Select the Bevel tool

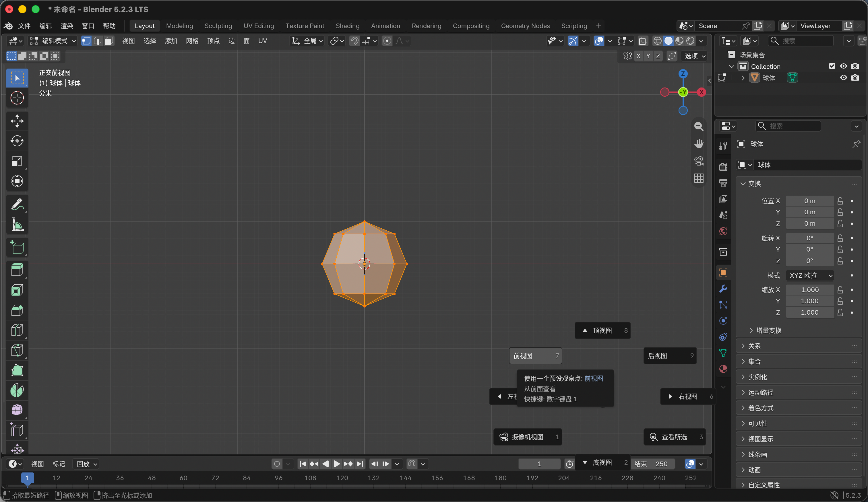17,310
